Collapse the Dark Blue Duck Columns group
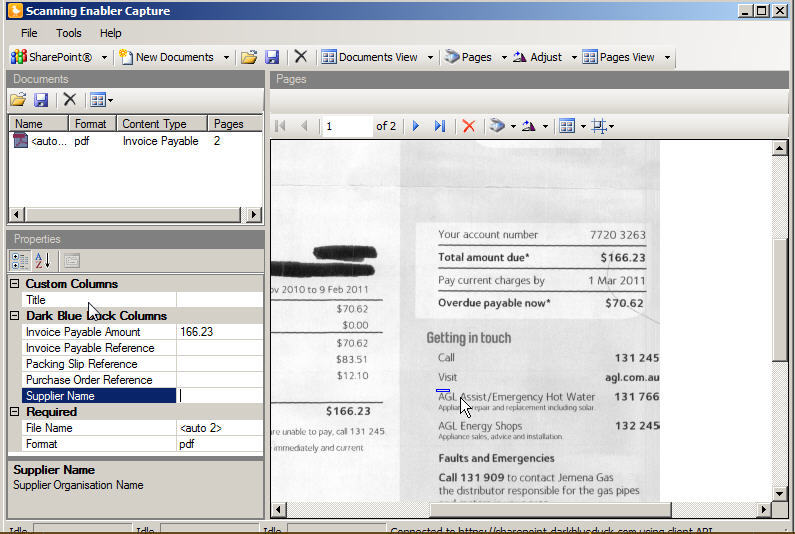795x534 pixels. point(15,315)
